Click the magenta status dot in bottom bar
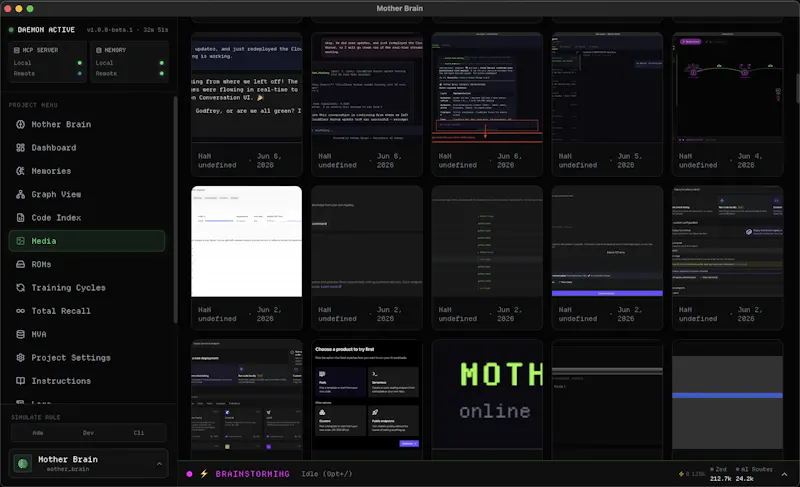The image size is (800, 487). [189, 474]
